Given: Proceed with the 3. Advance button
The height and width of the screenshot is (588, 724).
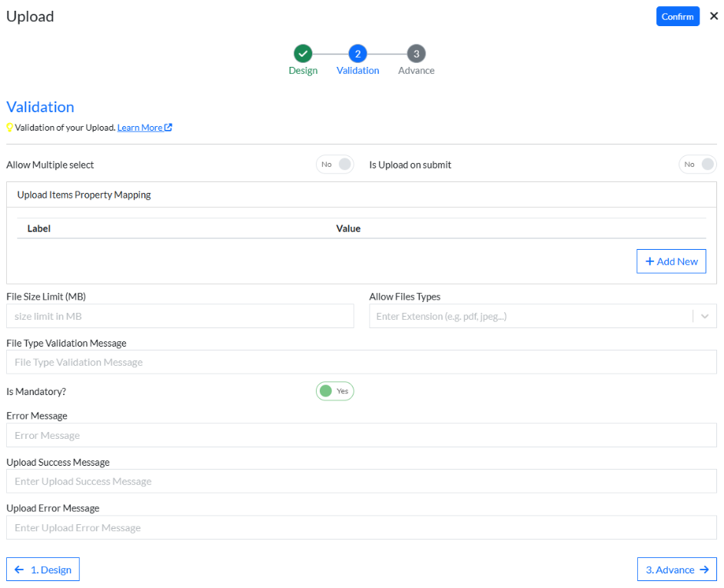Looking at the screenshot, I should [x=676, y=570].
